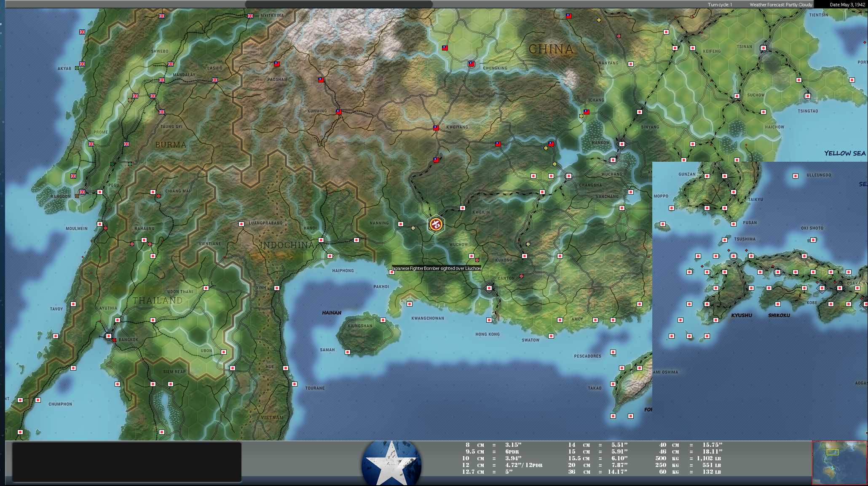868x486 pixels.
Task: Click the air attack marker over Liuchow
Action: (x=436, y=224)
